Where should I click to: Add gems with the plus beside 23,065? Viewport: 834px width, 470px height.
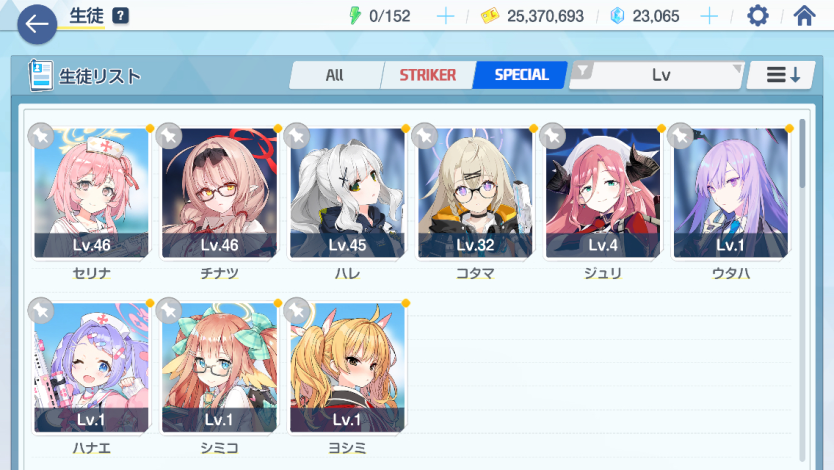coord(709,16)
